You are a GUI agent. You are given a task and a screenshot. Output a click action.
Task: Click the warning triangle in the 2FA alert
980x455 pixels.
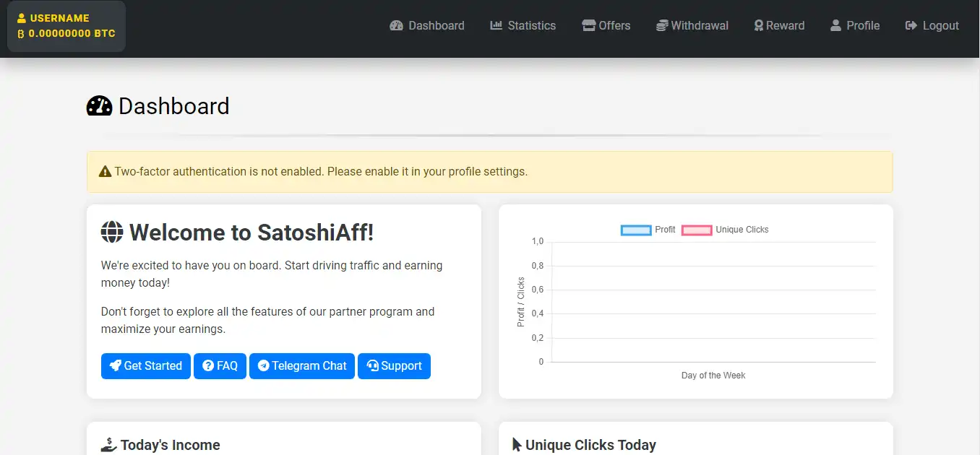pos(105,172)
